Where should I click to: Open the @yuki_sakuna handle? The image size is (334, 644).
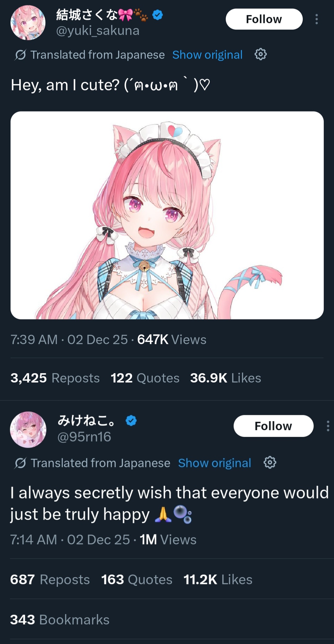pos(98,31)
